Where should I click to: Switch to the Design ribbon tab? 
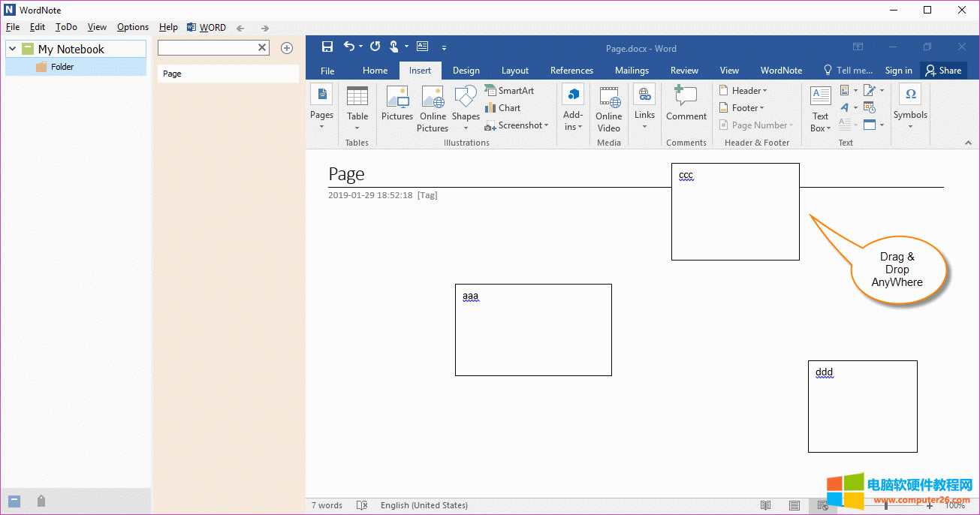[x=466, y=70]
